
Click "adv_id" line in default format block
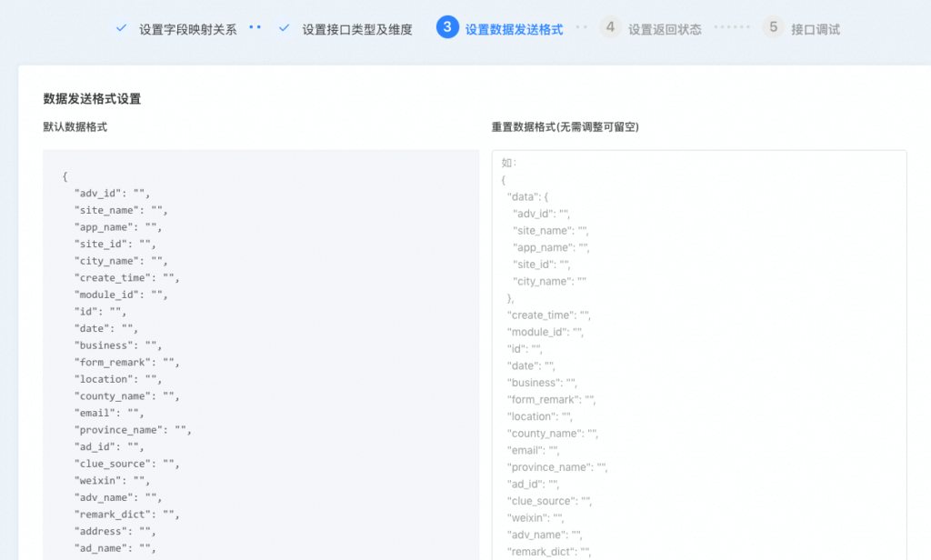point(112,193)
